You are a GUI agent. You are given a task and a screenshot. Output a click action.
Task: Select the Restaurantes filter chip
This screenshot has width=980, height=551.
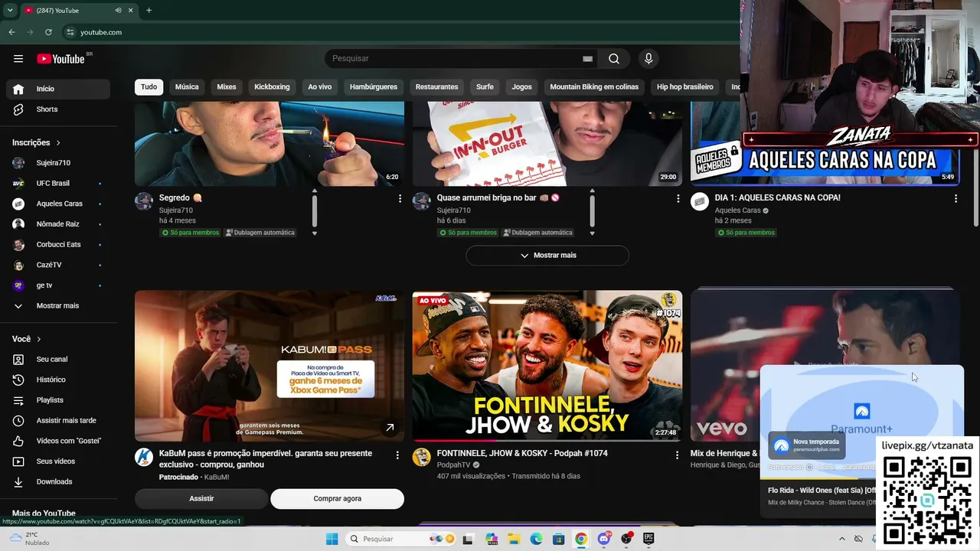coord(436,87)
